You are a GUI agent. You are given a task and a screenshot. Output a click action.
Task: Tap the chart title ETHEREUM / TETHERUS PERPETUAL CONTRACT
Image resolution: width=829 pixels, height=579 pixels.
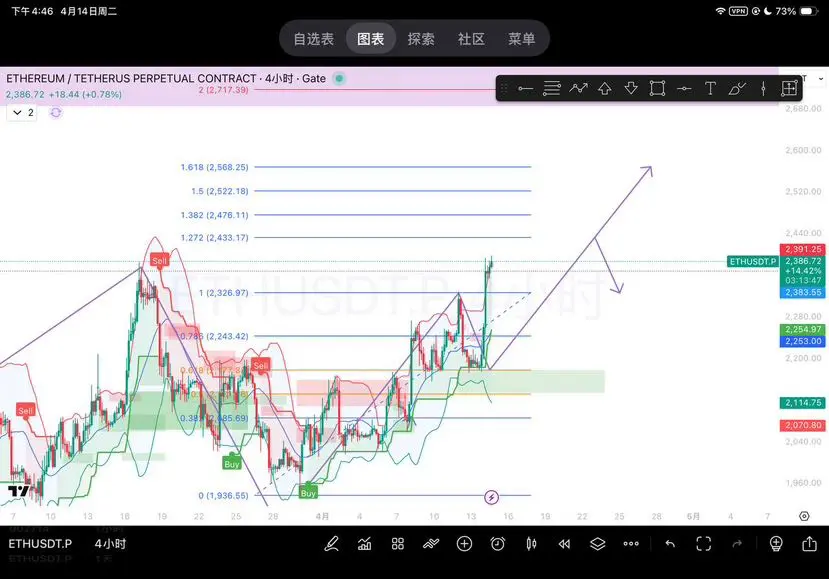click(131, 79)
